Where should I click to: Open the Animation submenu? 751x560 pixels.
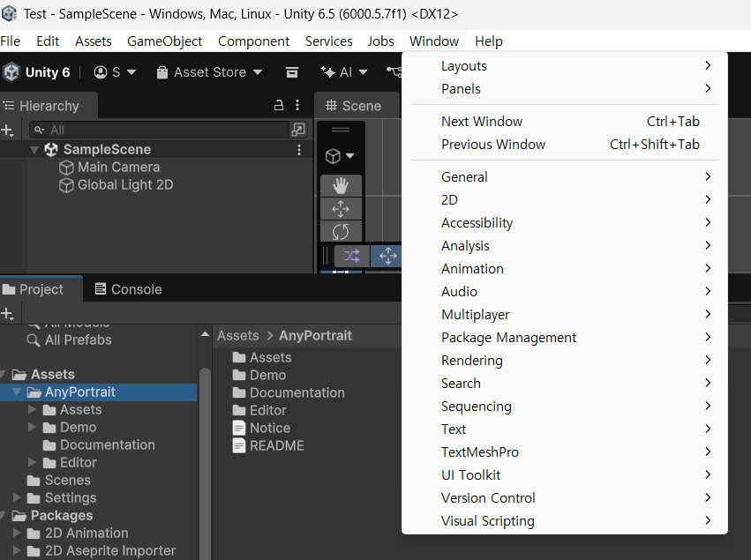(x=565, y=269)
